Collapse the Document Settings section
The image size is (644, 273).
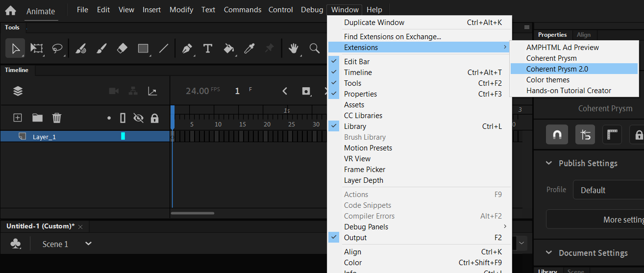[549, 253]
